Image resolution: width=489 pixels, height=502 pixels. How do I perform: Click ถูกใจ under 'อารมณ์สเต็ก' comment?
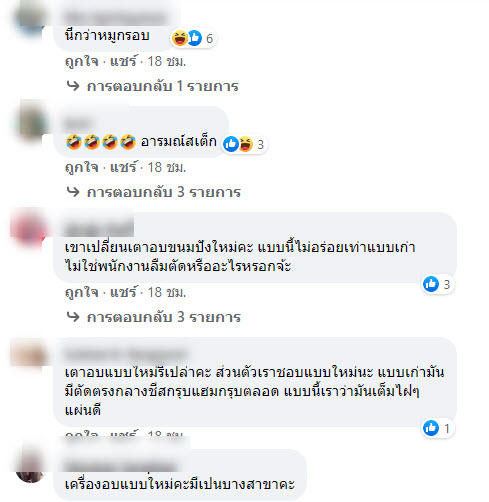click(82, 167)
